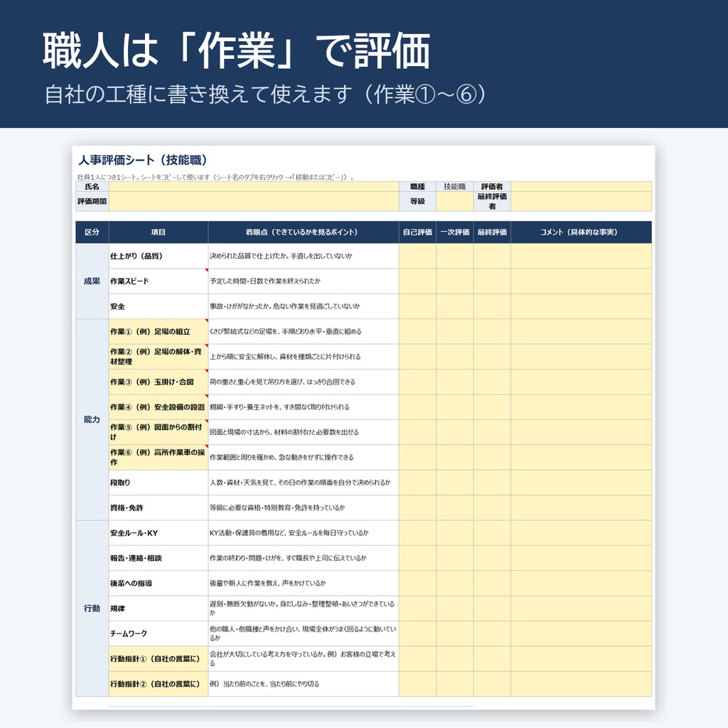Click the 行動指針②（自社の言葉に） cell
Viewport: 728px width, 728px height.
coord(159,684)
